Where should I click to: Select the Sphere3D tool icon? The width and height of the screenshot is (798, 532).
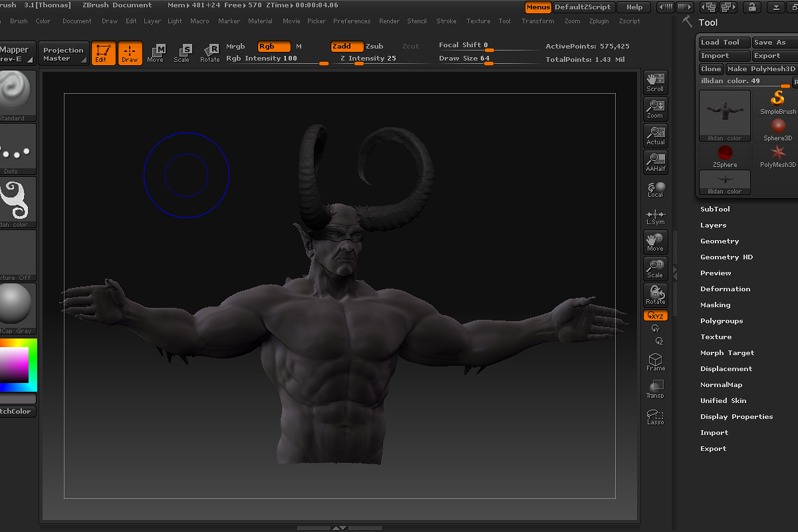pyautogui.click(x=777, y=129)
